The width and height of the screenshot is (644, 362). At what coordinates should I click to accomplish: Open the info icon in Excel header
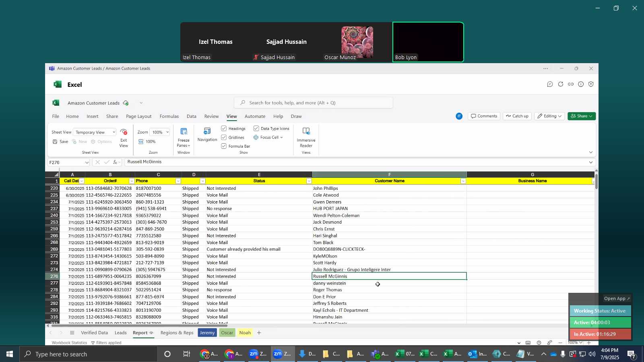click(581, 84)
